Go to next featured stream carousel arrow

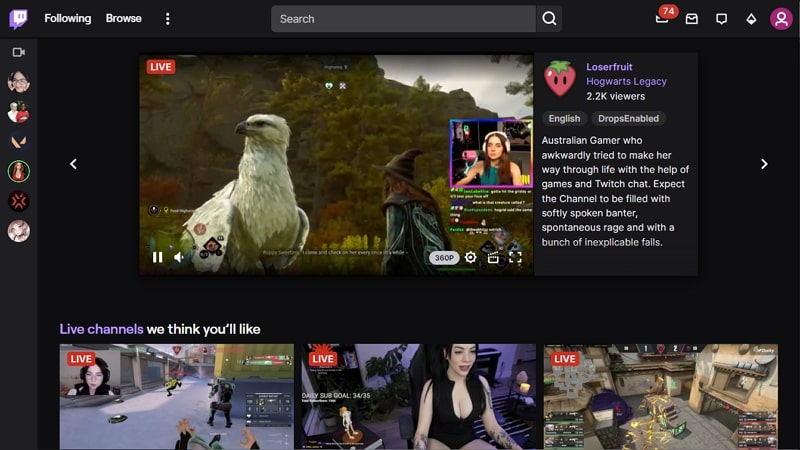click(x=764, y=164)
